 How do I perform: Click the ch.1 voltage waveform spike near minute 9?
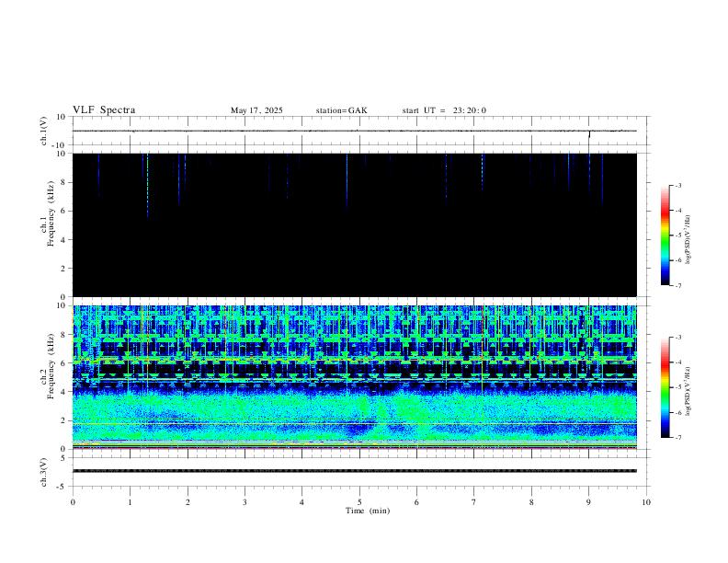click(x=589, y=134)
